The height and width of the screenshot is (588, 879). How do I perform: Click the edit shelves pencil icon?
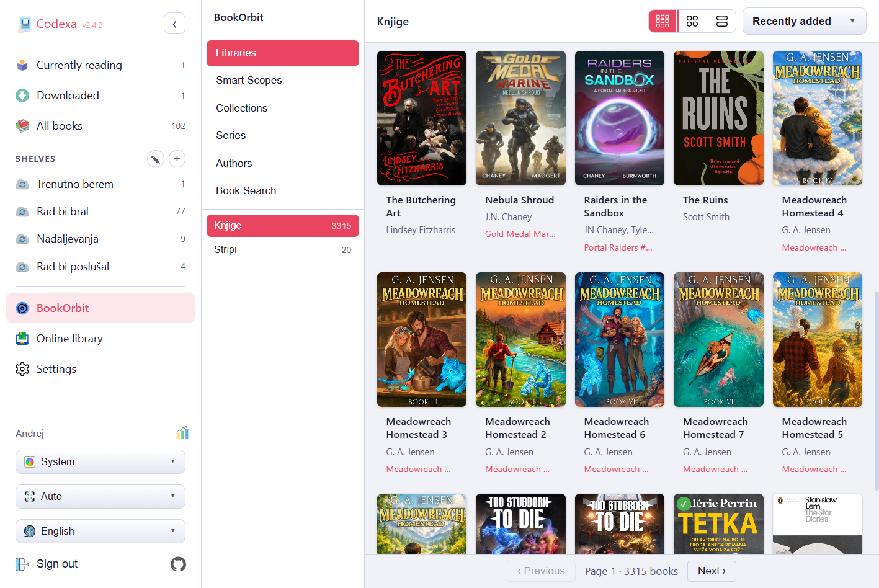(x=156, y=159)
